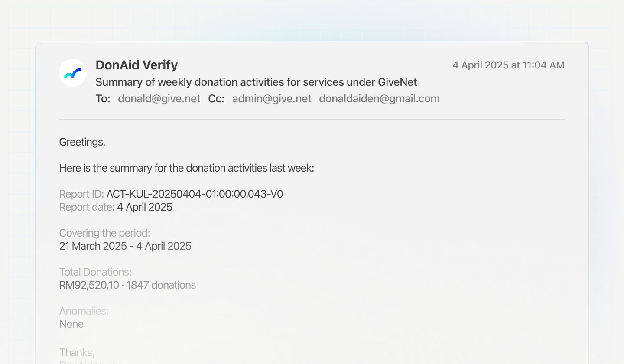
Task: Open the donaldaiden@gmail.com Cc recipient
Action: [379, 99]
